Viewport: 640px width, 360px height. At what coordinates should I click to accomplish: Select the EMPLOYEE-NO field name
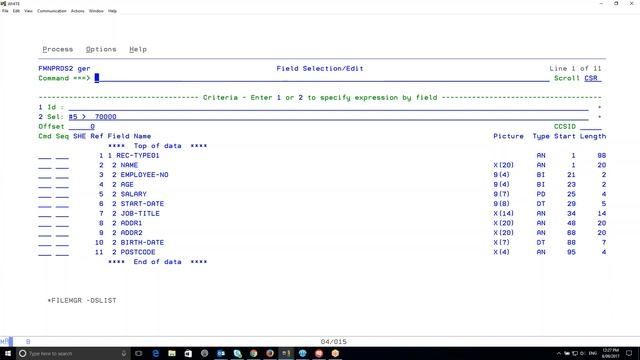144,175
